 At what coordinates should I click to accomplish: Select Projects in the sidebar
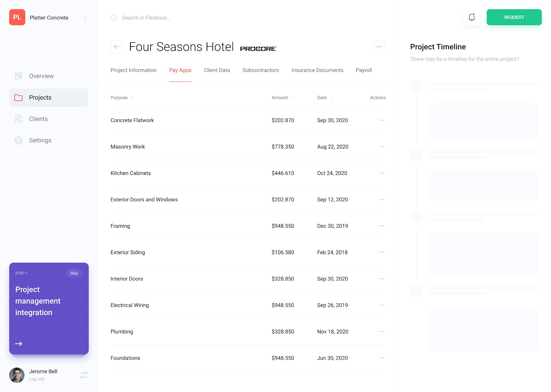(49, 97)
